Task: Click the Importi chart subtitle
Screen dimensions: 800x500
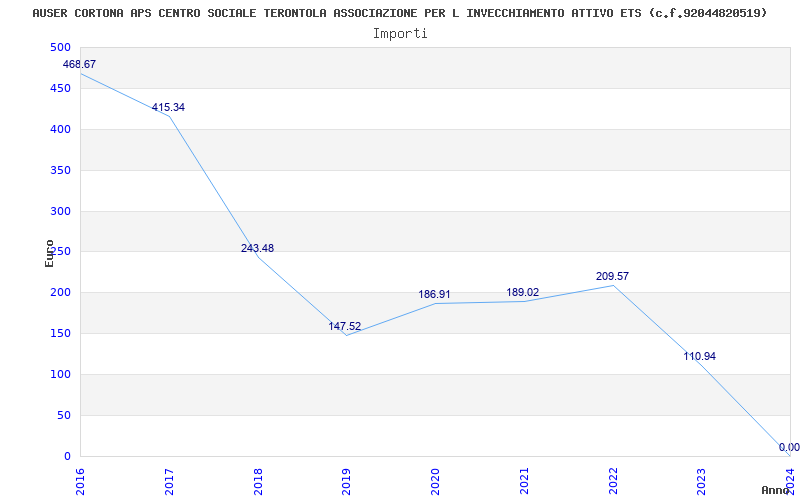Action: [400, 34]
